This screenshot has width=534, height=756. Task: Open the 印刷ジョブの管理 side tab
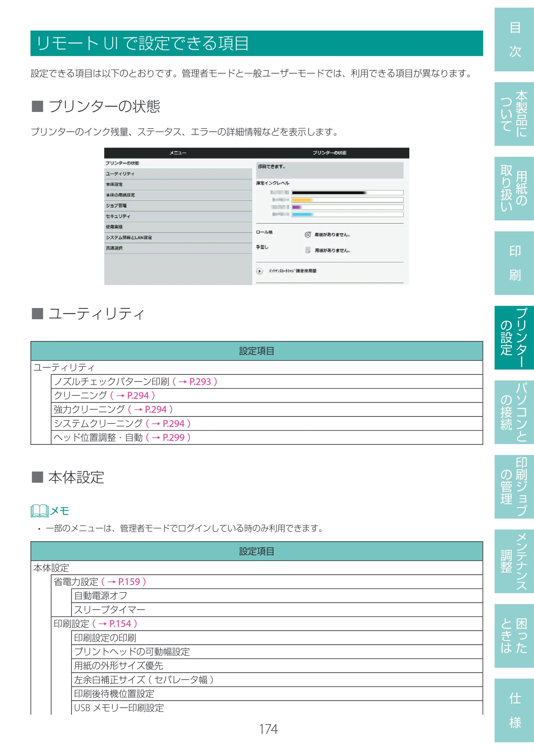514,487
